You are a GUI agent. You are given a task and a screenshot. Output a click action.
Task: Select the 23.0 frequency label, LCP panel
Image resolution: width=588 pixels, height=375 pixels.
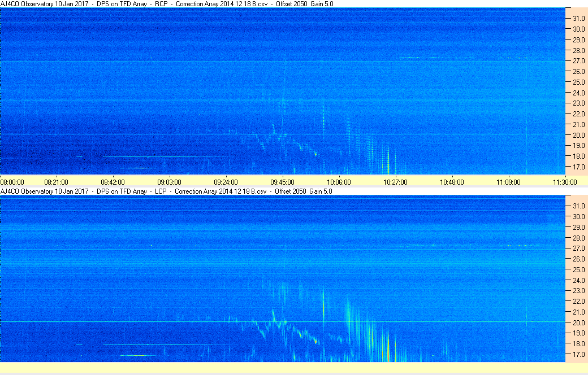pos(578,291)
